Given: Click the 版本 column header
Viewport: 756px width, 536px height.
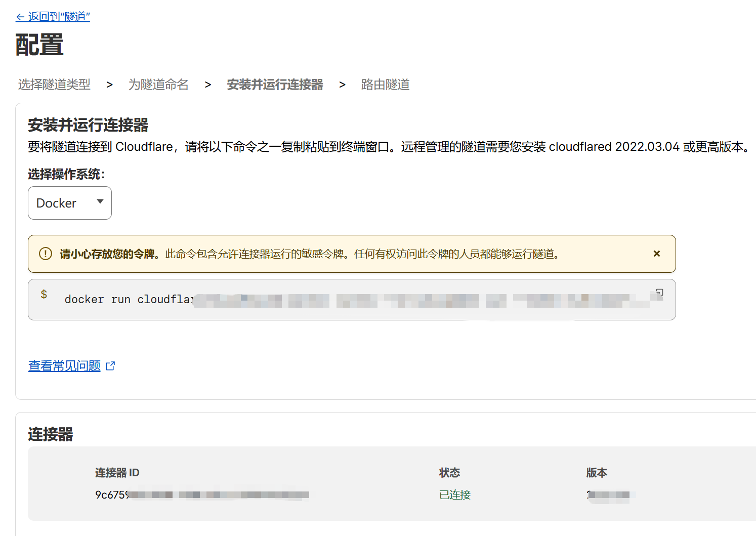Looking at the screenshot, I should (x=596, y=473).
